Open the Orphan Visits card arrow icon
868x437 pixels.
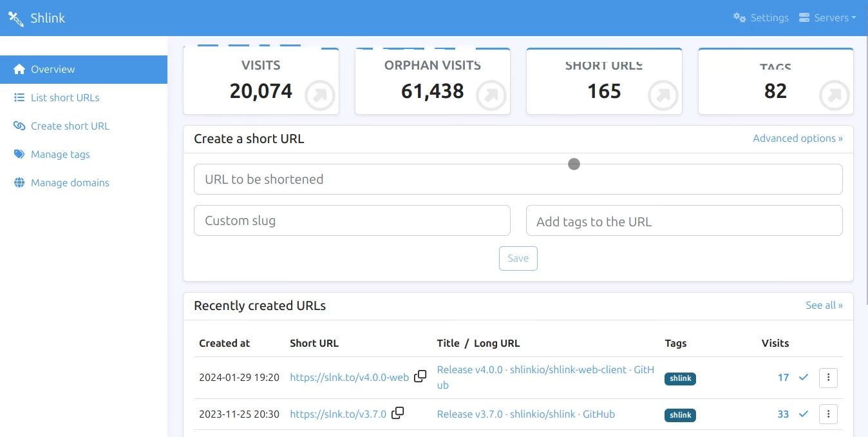coord(491,96)
